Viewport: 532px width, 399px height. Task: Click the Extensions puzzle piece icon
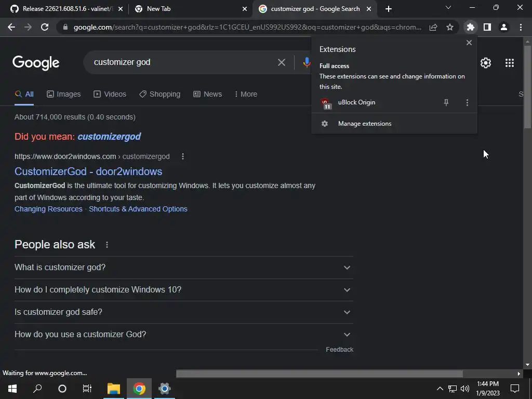coord(471,27)
